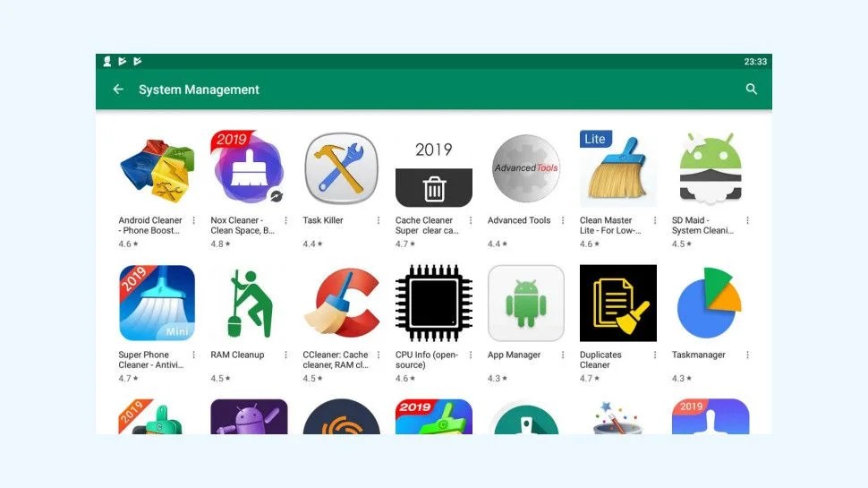Open the more options menu for Advanced Tools
This screenshot has height=488, width=868.
tap(563, 220)
